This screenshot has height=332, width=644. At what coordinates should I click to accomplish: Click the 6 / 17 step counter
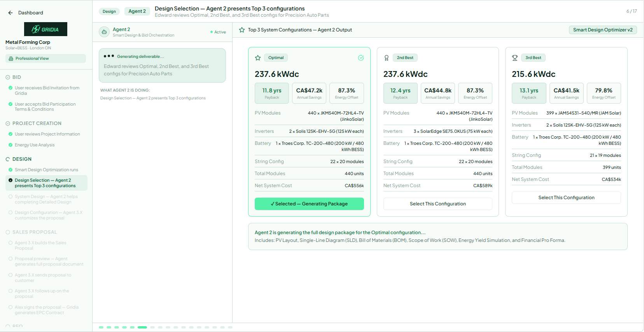(632, 11)
